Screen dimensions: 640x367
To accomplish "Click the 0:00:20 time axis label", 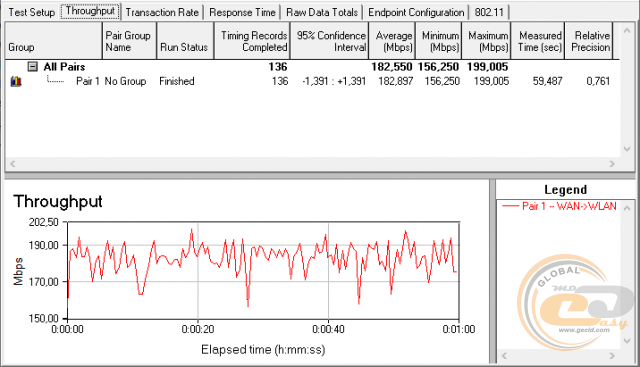I will [198, 329].
